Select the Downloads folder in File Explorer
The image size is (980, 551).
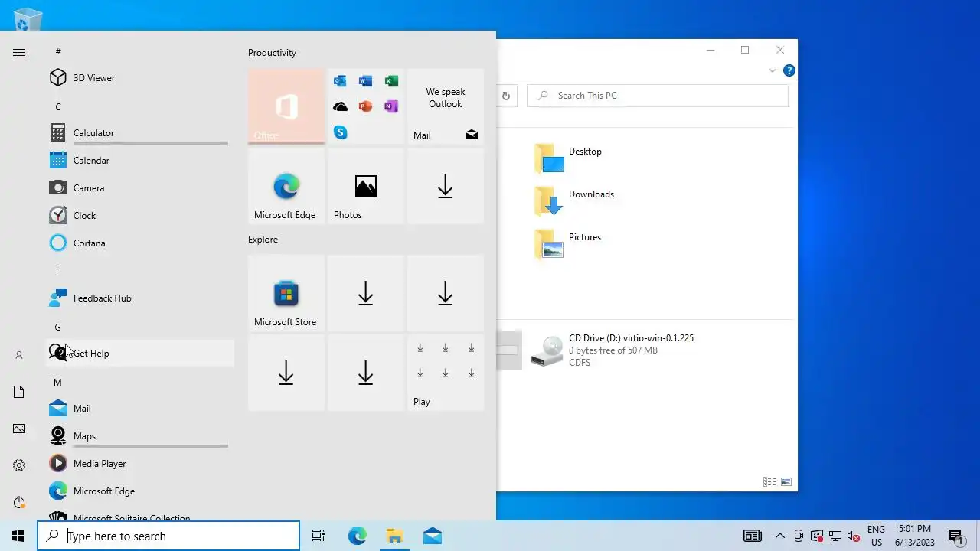(x=574, y=201)
